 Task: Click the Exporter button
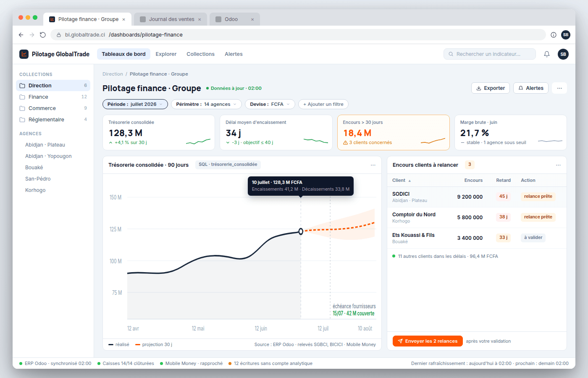(491, 88)
